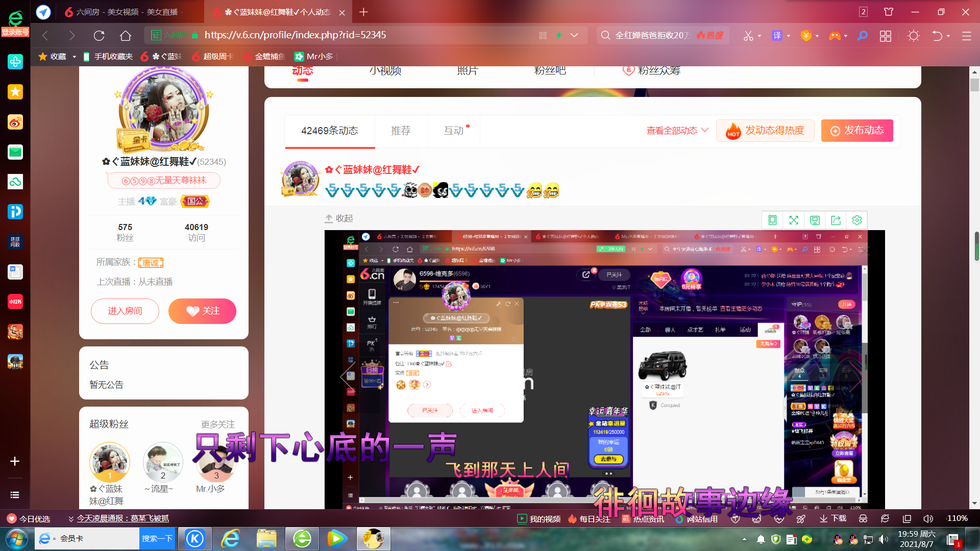
Task: Switch to the 六间房 browser tab
Action: click(124, 12)
